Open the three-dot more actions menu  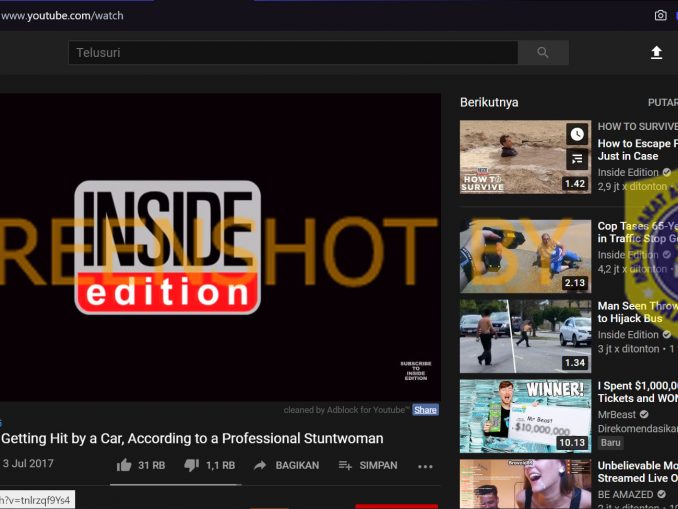tap(425, 466)
